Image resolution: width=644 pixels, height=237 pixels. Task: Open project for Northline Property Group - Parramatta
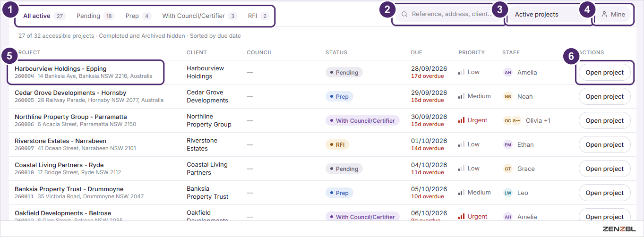click(604, 120)
